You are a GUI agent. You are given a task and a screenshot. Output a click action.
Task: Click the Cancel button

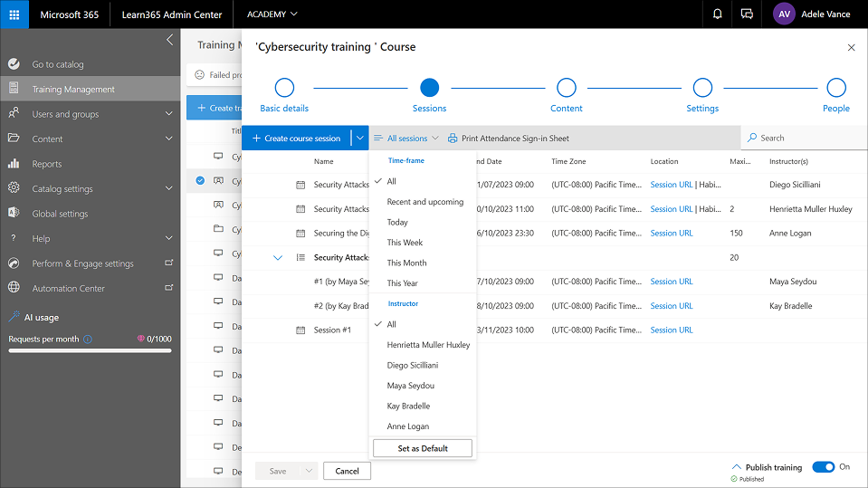tap(347, 471)
